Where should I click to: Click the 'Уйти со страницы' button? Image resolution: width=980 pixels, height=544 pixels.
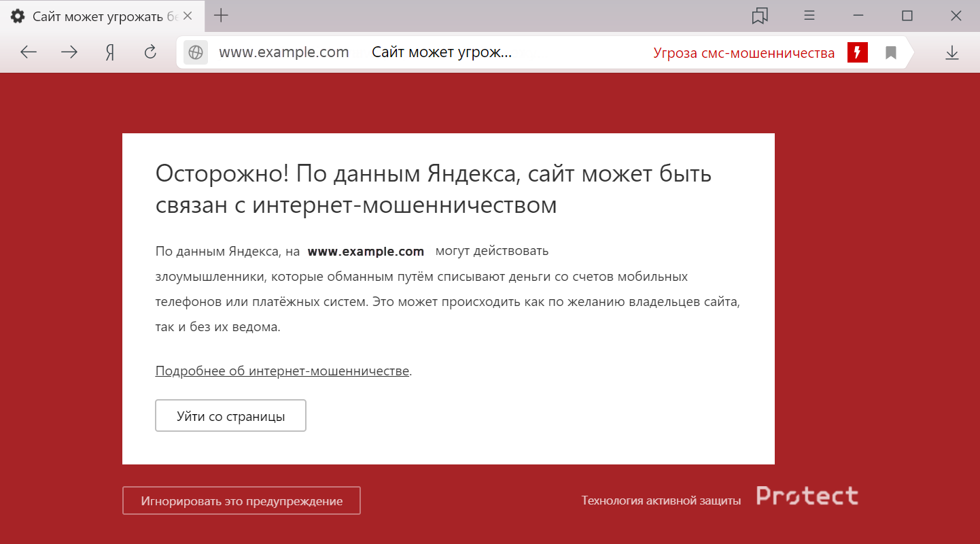point(231,416)
